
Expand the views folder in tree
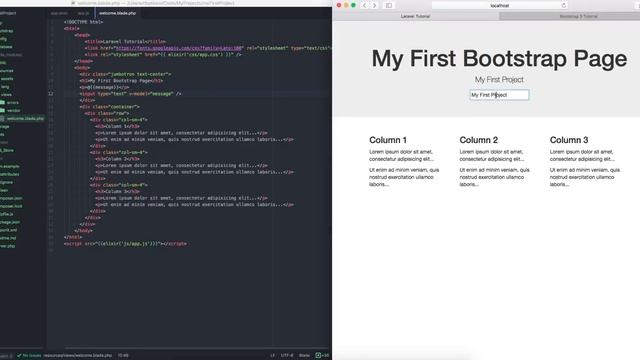click(x=6, y=94)
